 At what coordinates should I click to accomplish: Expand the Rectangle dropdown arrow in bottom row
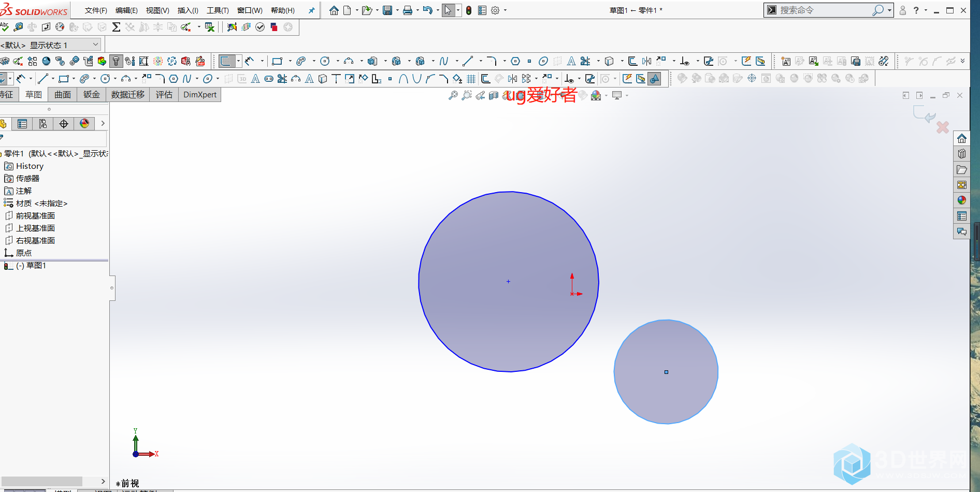(x=74, y=79)
